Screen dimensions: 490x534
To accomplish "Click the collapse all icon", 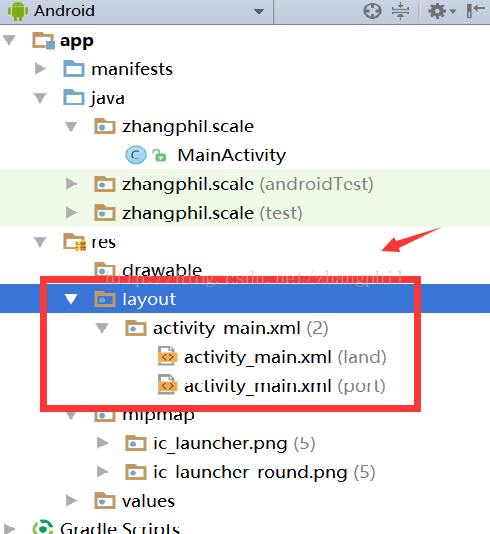I will tap(400, 11).
